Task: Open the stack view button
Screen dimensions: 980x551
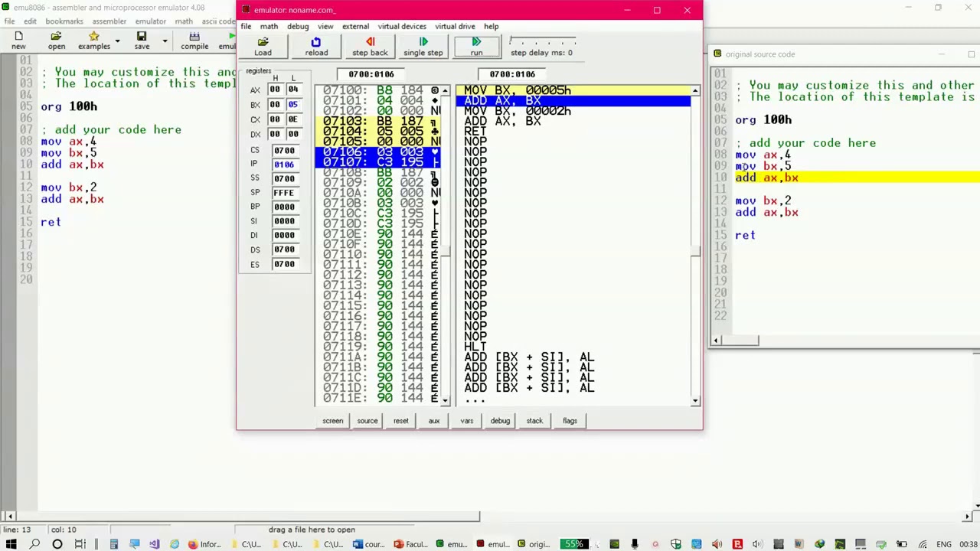Action: 534,420
